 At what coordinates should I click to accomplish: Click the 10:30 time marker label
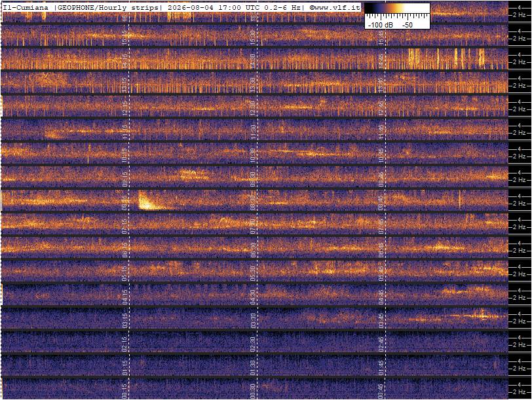pos(253,155)
